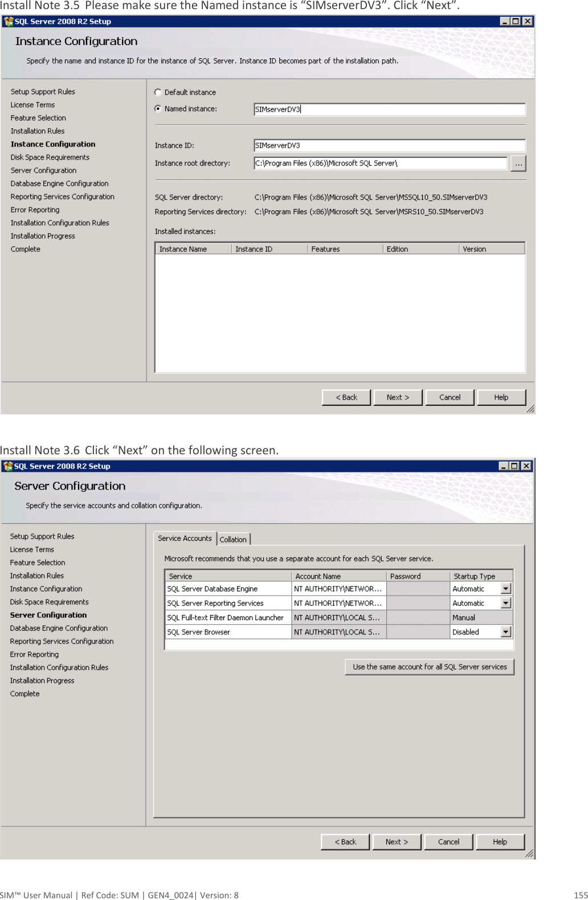Click the Version column header

pyautogui.click(x=492, y=249)
